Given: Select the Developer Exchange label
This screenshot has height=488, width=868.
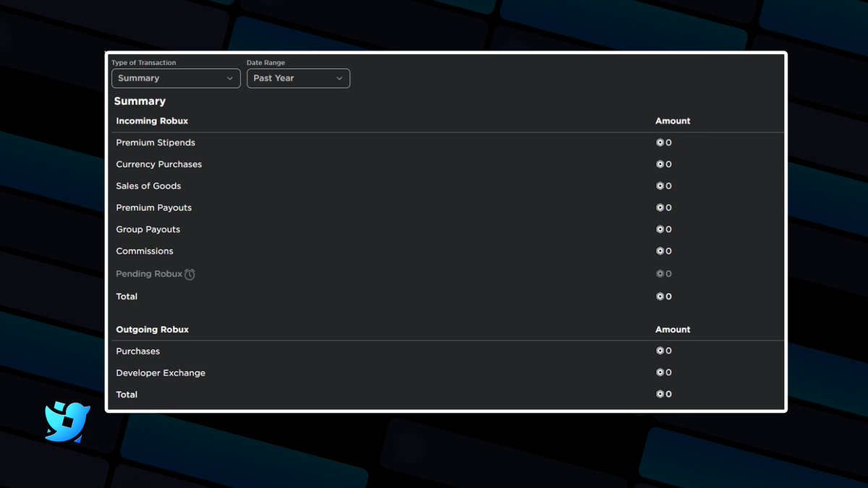Looking at the screenshot, I should tap(161, 373).
